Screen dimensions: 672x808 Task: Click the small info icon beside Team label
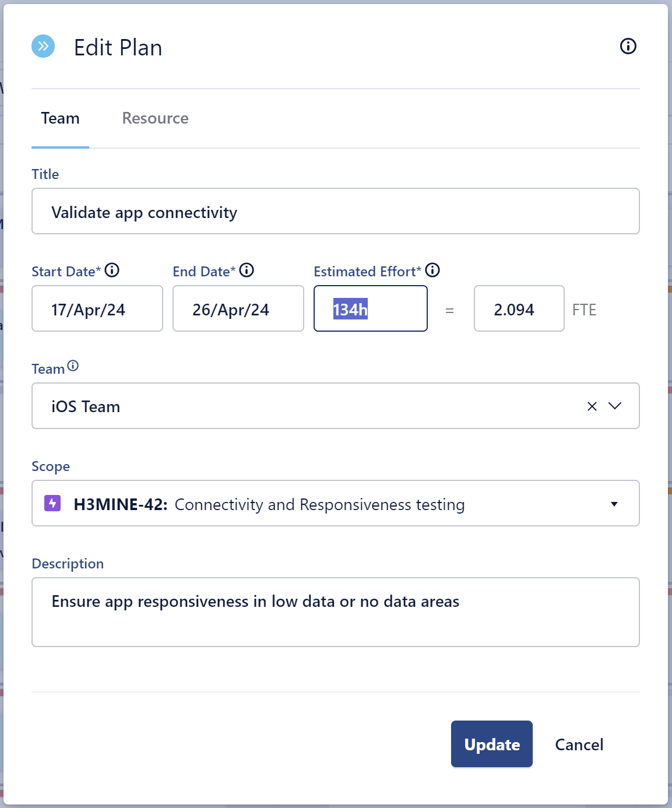click(73, 366)
